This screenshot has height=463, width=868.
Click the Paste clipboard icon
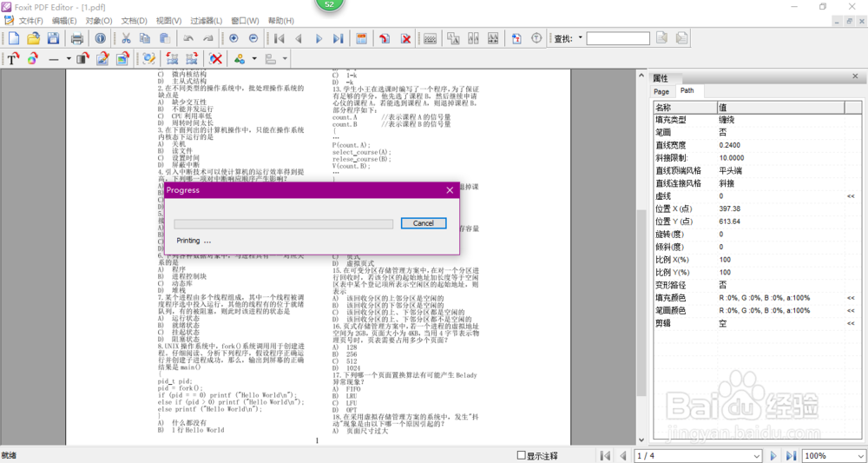click(164, 38)
